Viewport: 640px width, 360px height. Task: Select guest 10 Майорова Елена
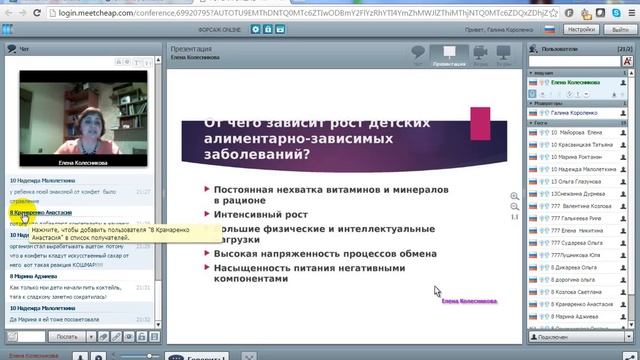pyautogui.click(x=578, y=133)
